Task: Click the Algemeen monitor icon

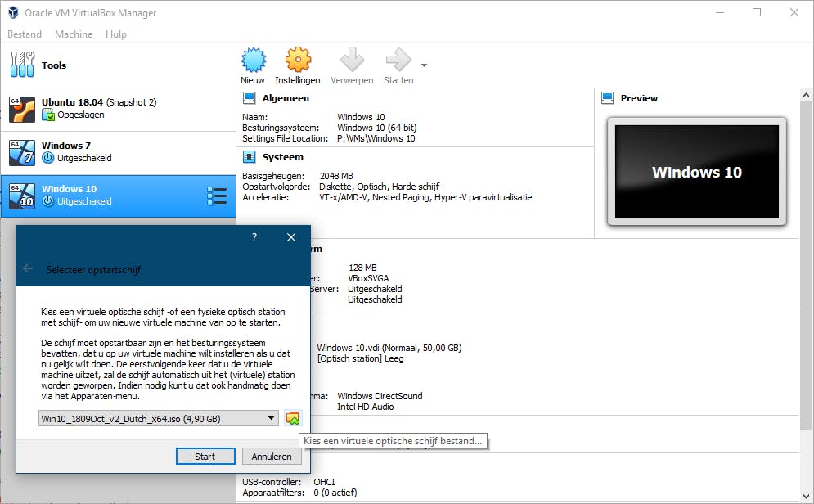Action: pyautogui.click(x=250, y=97)
